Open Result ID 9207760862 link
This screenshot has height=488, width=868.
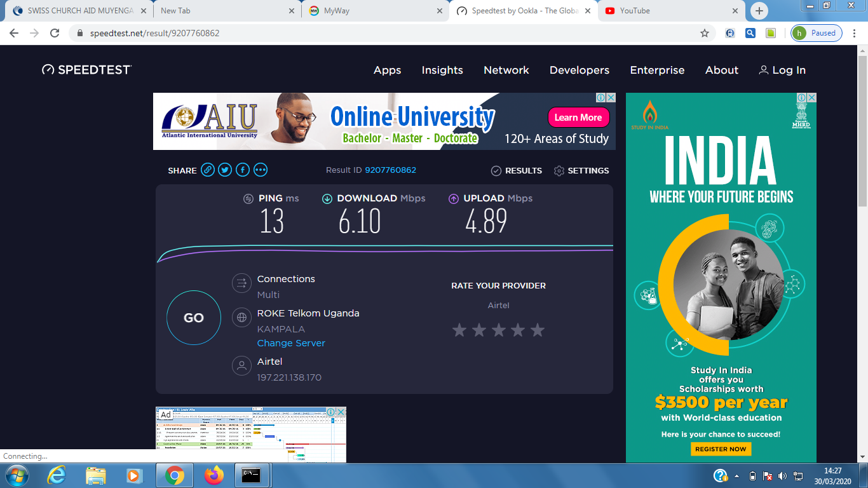(x=390, y=170)
